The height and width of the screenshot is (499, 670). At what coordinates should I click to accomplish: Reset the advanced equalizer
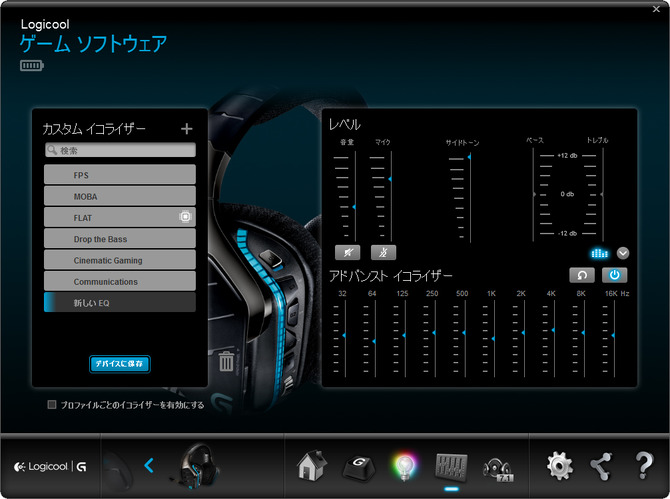pos(582,275)
